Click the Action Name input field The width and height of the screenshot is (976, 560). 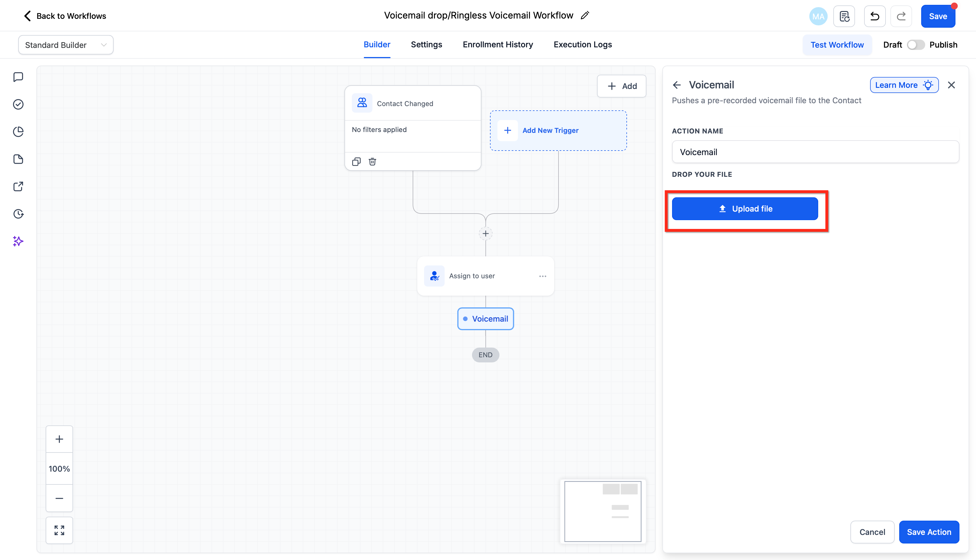(x=815, y=152)
